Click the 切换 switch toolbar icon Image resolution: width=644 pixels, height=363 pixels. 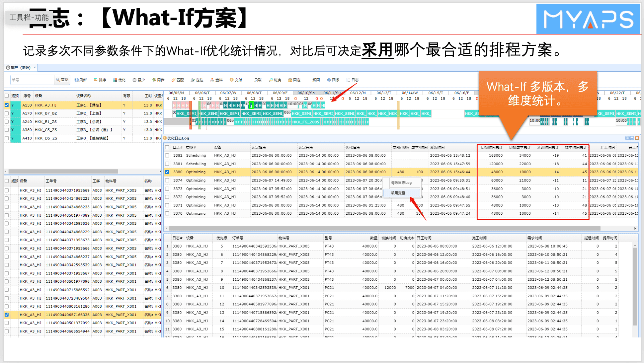coord(275,80)
